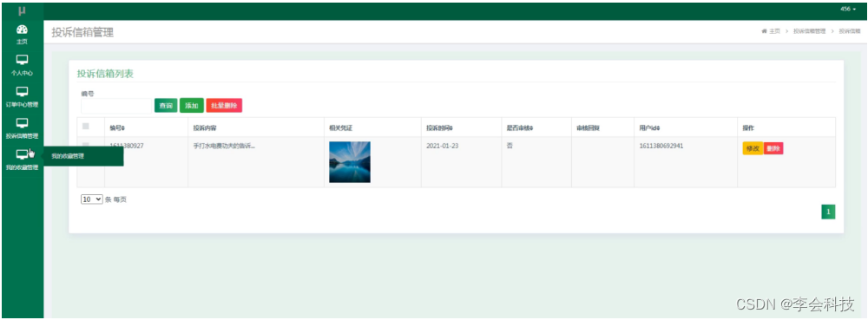The width and height of the screenshot is (868, 320).
Task: Click the μ logo at top left
Action: pyautogui.click(x=23, y=10)
